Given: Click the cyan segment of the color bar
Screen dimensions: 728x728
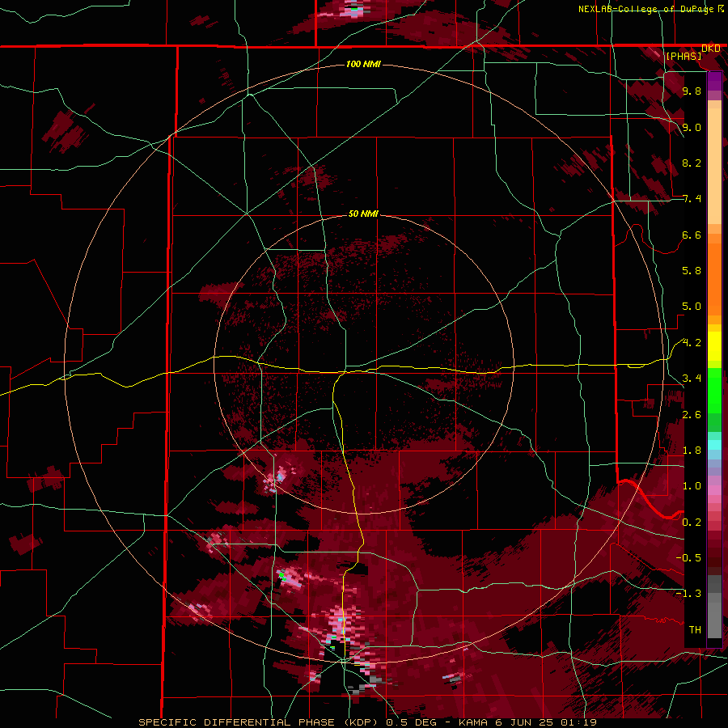Looking at the screenshot, I should pyautogui.click(x=714, y=445).
